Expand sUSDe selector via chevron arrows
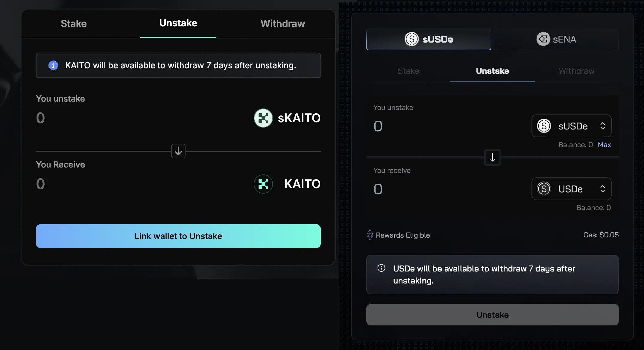 coord(602,126)
